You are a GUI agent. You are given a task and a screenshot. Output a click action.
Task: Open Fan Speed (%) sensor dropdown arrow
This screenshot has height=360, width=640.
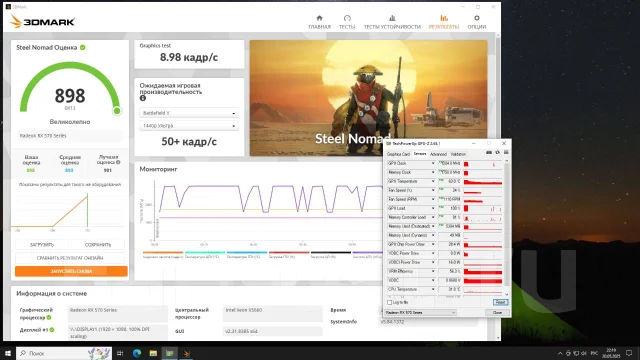click(433, 191)
